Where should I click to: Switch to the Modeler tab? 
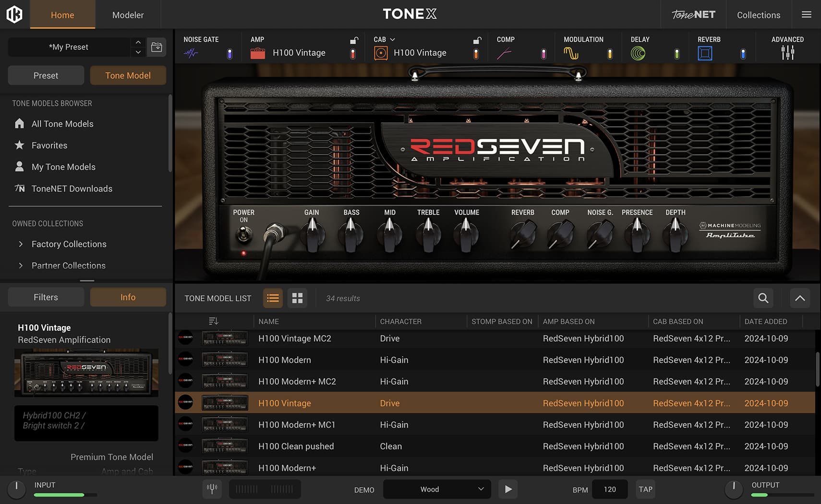point(127,14)
